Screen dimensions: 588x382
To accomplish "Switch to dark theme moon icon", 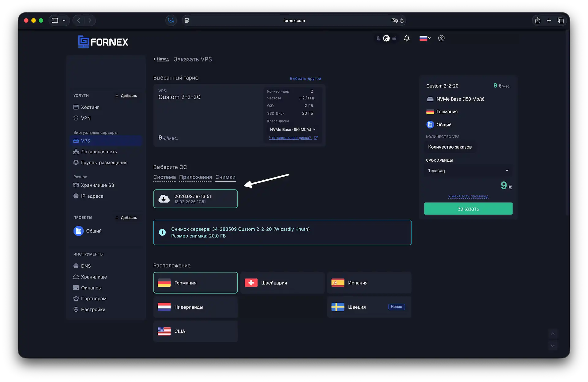I will pyautogui.click(x=379, y=38).
